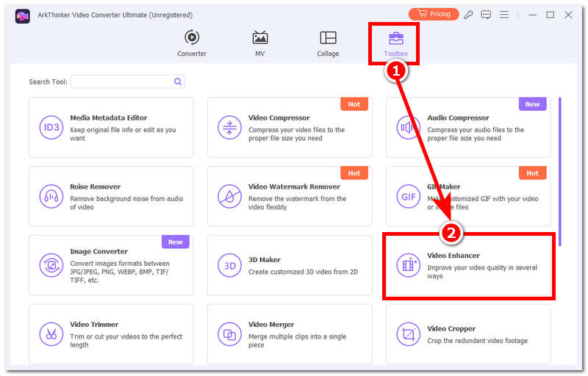Viewport: 588px width, 376px height.
Task: Minimize the ArkThinker window
Action: tap(532, 15)
